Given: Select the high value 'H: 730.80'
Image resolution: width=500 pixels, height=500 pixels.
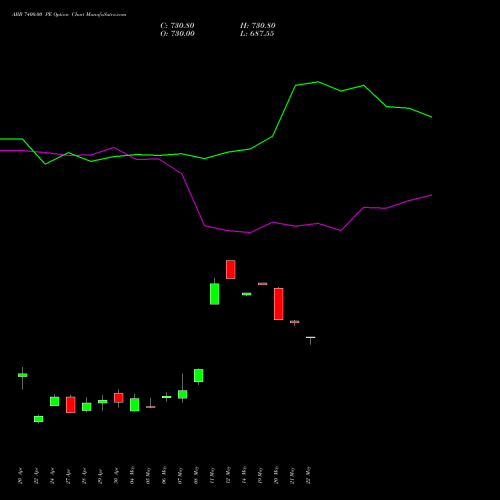Looking at the screenshot, I should tap(258, 26).
